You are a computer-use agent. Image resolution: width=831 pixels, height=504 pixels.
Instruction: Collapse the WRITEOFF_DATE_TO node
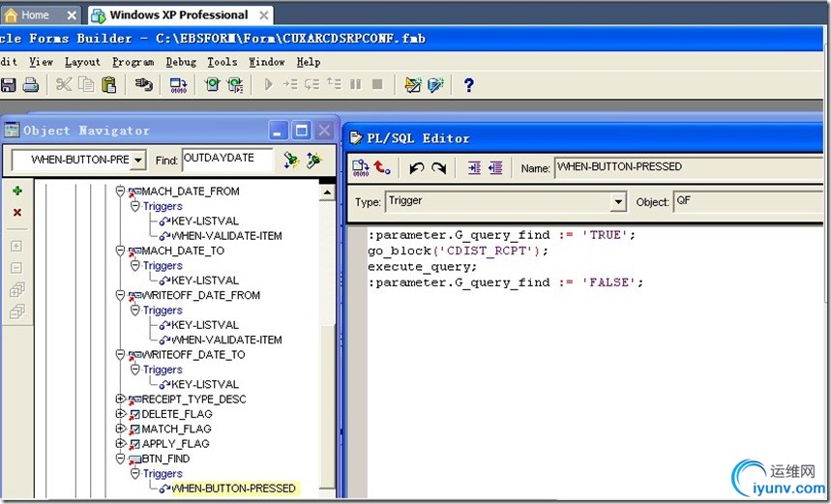click(x=120, y=354)
